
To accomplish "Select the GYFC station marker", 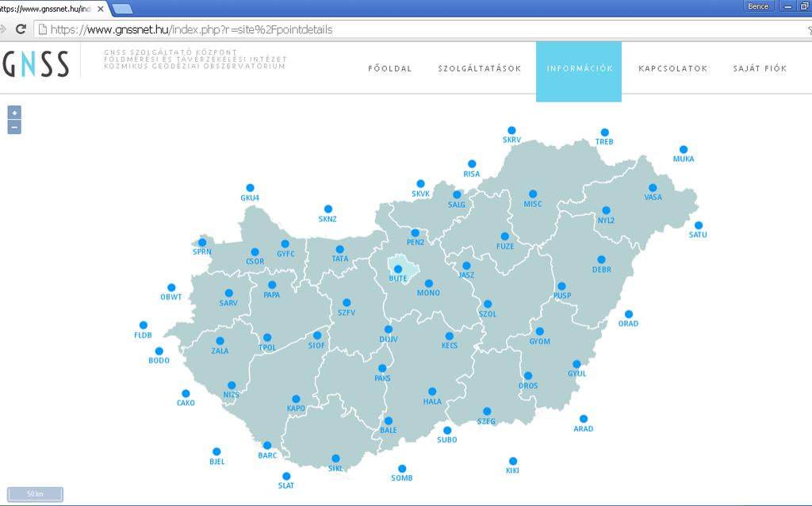I will pyautogui.click(x=285, y=244).
